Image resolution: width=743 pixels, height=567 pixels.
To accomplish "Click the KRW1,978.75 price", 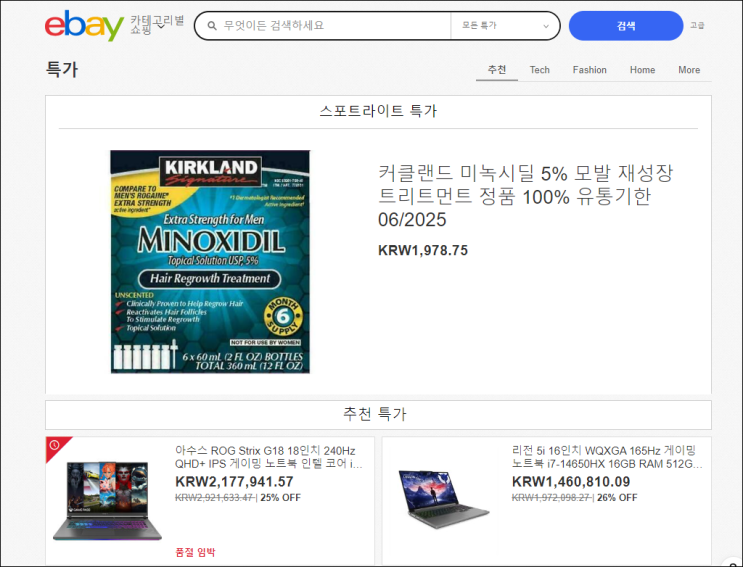I will [x=423, y=250].
